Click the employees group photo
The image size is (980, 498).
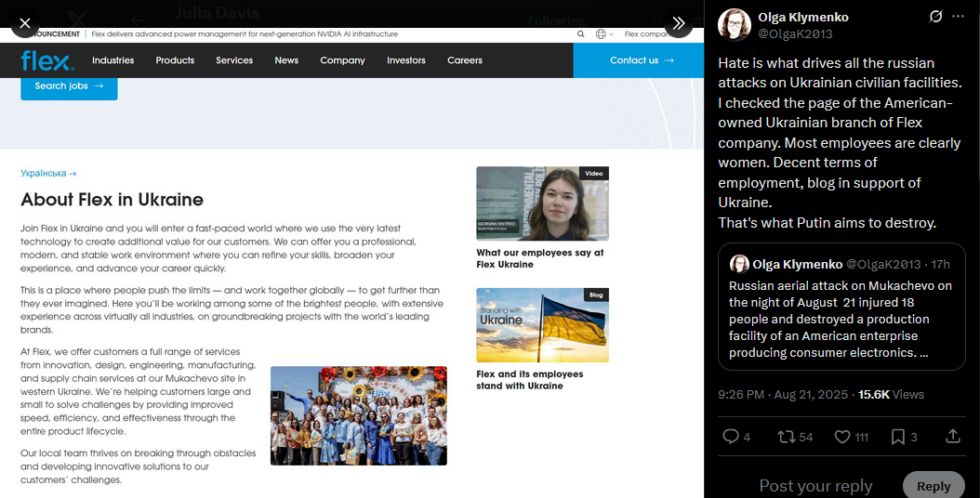[359, 415]
